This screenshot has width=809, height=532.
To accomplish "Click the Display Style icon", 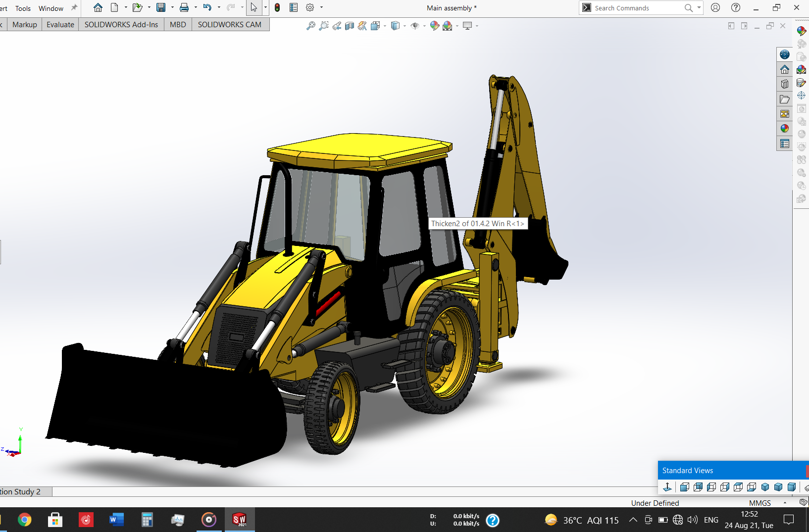I will click(x=395, y=26).
